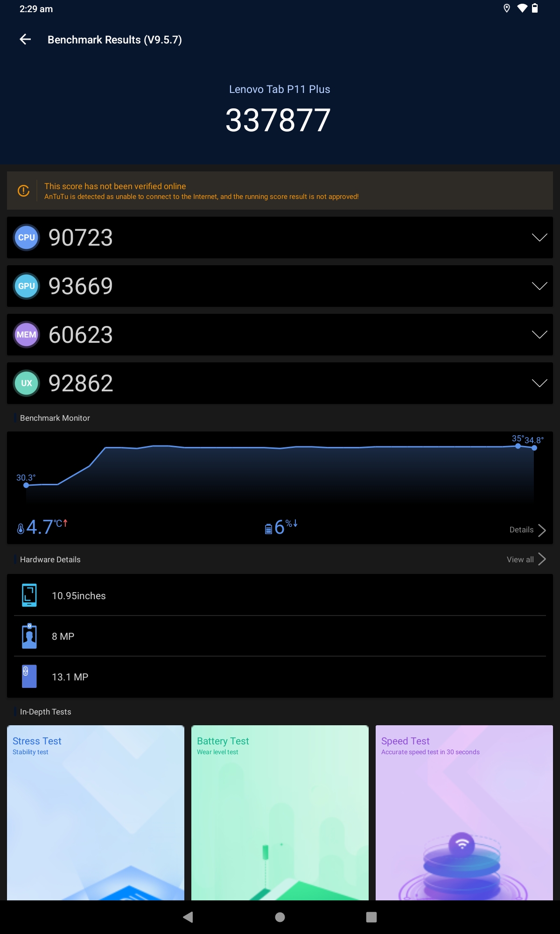Open Benchmark Monitor Details
The width and height of the screenshot is (560, 934).
tap(527, 530)
